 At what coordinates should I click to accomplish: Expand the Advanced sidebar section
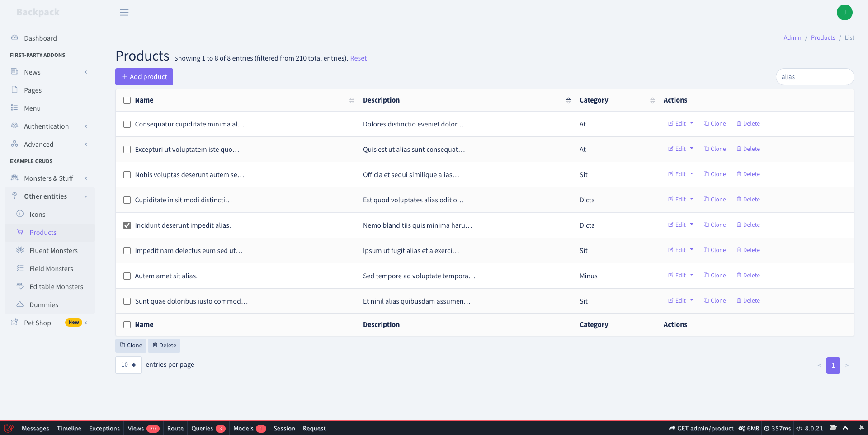50,145
